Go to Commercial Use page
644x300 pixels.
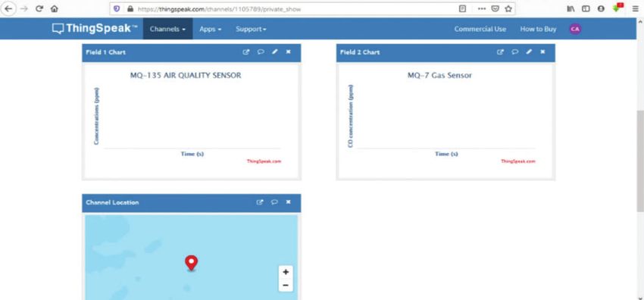(480, 29)
